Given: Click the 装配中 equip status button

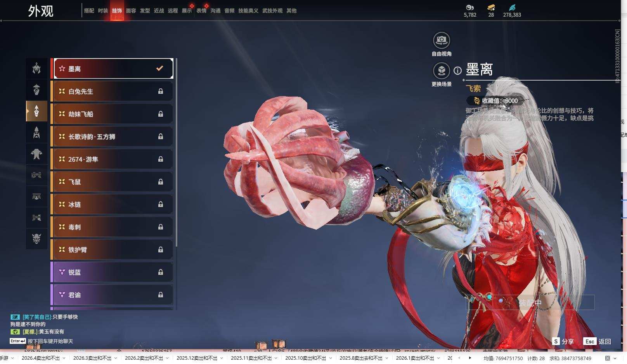Looking at the screenshot, I should (x=530, y=303).
